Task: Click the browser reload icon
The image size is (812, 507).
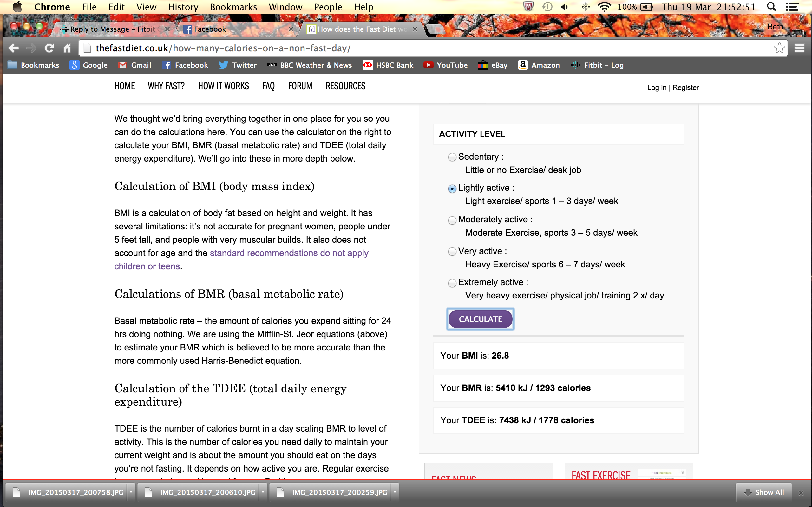Action: pyautogui.click(x=49, y=48)
